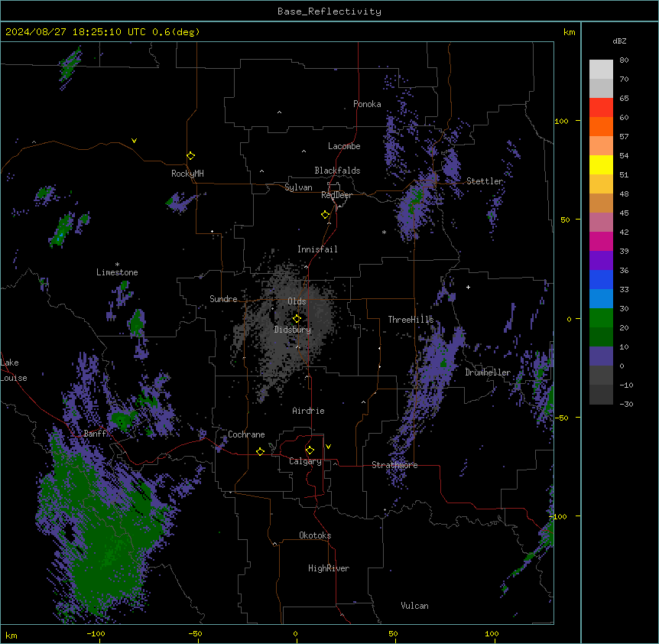Click the Olds town label

[297, 301]
